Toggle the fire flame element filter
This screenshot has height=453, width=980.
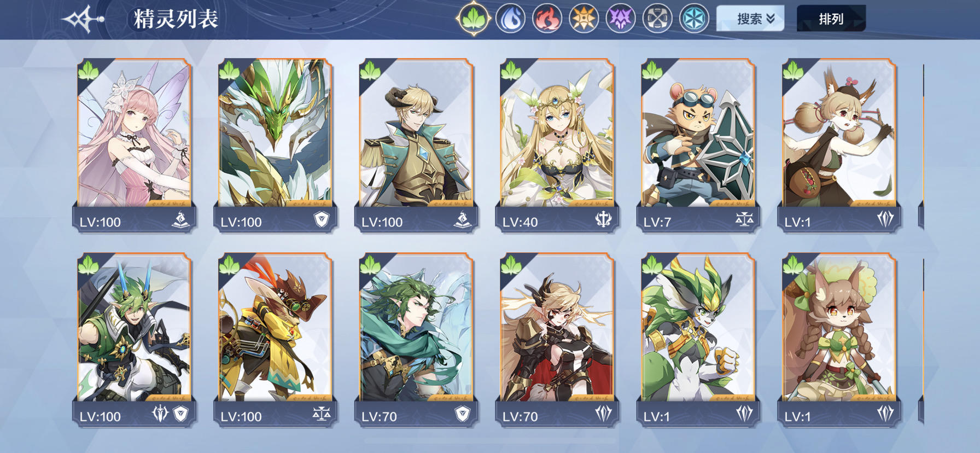[547, 19]
